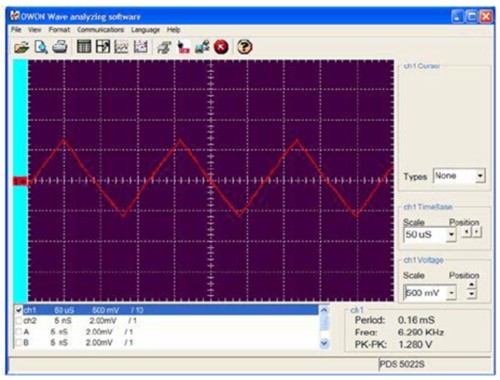Screen dimensions: 500x380
Task: Click the waveform graph icon in toolbar
Action: 121,47
